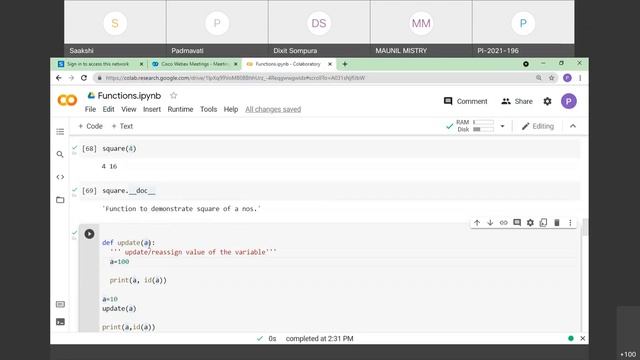Open the Tools menu
The width and height of the screenshot is (640, 360).
point(209,109)
